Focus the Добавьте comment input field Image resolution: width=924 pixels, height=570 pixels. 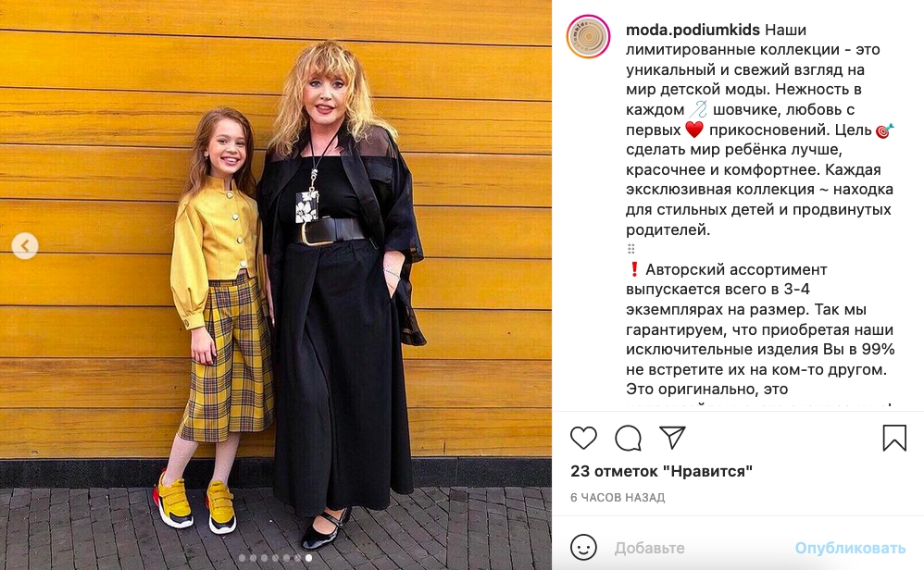(x=698, y=548)
